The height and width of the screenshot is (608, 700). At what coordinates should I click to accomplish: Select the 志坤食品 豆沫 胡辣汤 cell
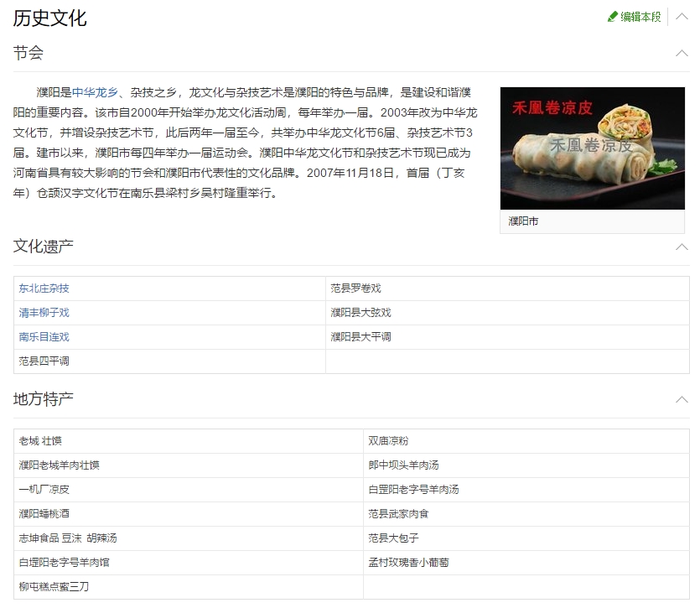pyautogui.click(x=189, y=538)
